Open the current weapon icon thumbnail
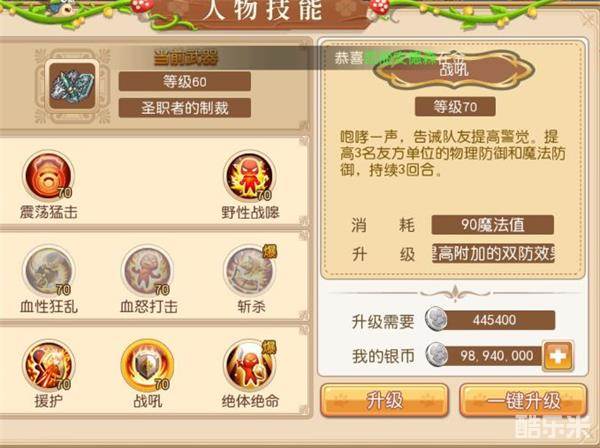Viewport: 600px width, 448px height. (x=72, y=86)
